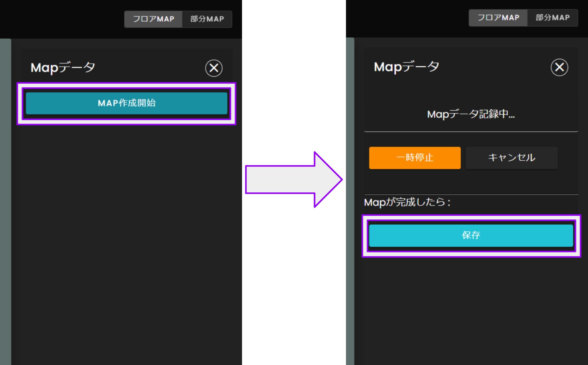Start map creation with MAP作成開始 button

click(x=127, y=103)
